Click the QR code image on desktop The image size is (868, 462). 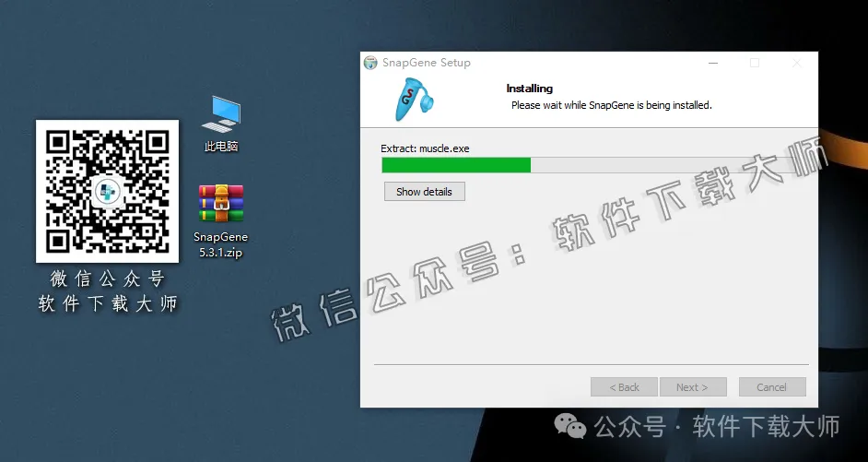(x=108, y=191)
